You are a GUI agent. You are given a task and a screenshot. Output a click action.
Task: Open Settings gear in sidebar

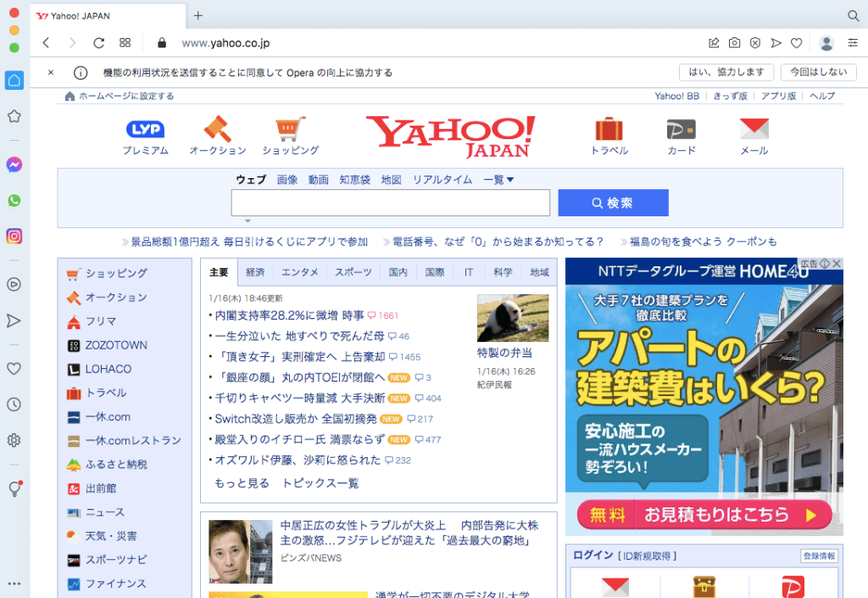14,440
